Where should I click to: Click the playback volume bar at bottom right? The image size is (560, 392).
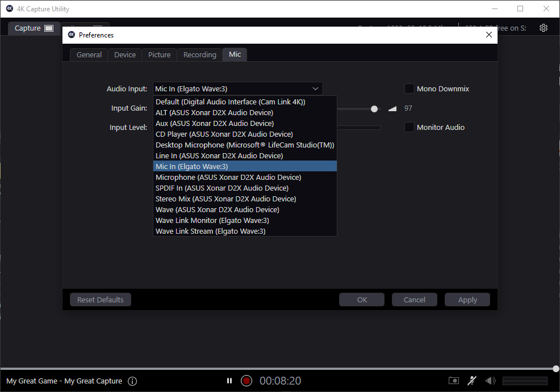pos(525,381)
